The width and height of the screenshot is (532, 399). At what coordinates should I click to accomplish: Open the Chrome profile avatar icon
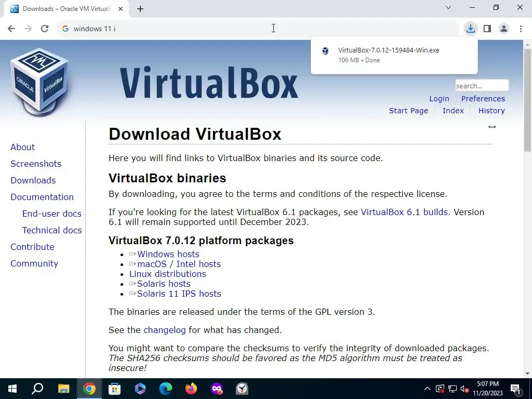504,29
